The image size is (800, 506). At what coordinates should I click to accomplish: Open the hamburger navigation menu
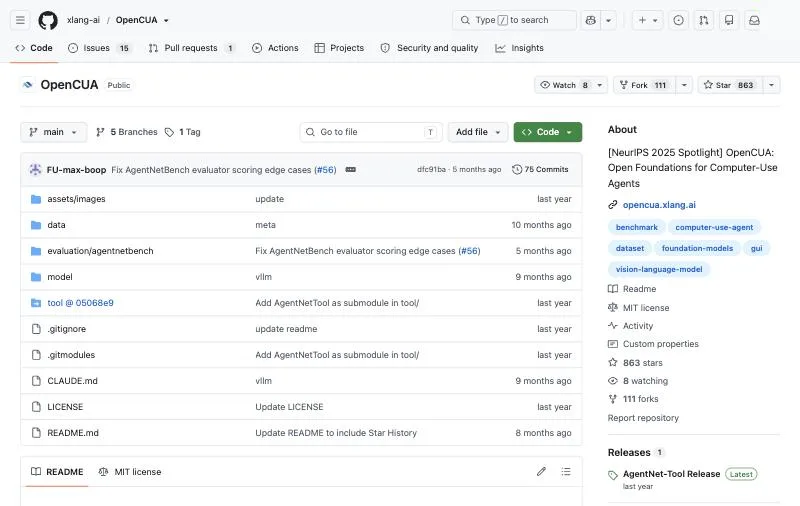pos(20,20)
